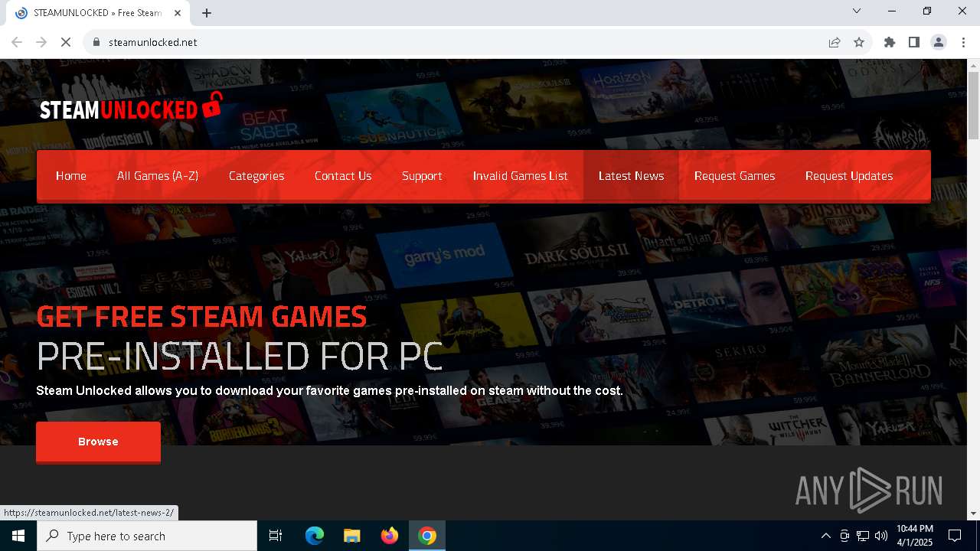This screenshot has height=551, width=980.
Task: Focus the address bar URL
Action: coord(152,42)
